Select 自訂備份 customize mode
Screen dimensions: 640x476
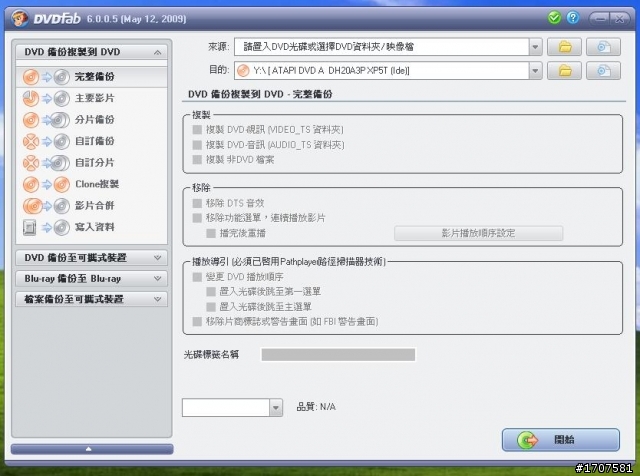[92, 142]
